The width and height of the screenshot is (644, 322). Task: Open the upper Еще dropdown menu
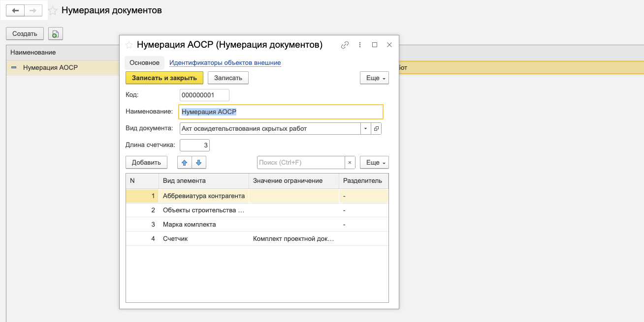[374, 78]
